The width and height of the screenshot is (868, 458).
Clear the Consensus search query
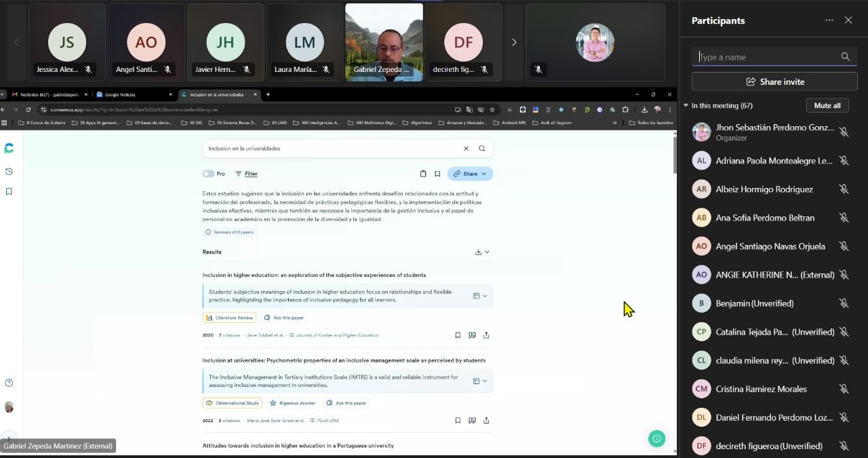[x=466, y=149]
